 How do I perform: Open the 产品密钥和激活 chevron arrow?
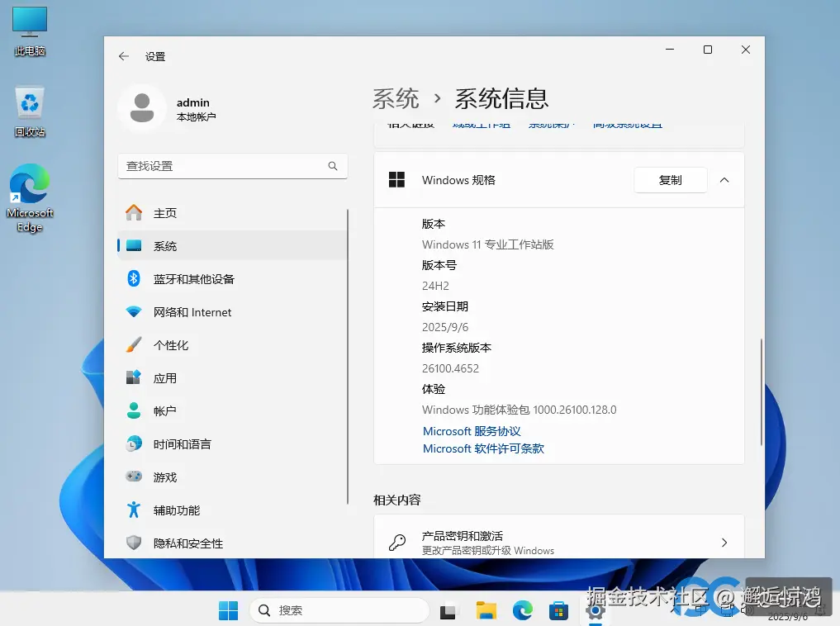[724, 543]
